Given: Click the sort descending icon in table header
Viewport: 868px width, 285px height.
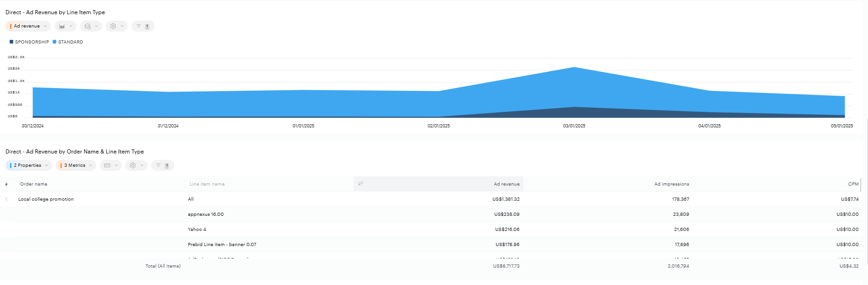Looking at the screenshot, I should click(361, 184).
